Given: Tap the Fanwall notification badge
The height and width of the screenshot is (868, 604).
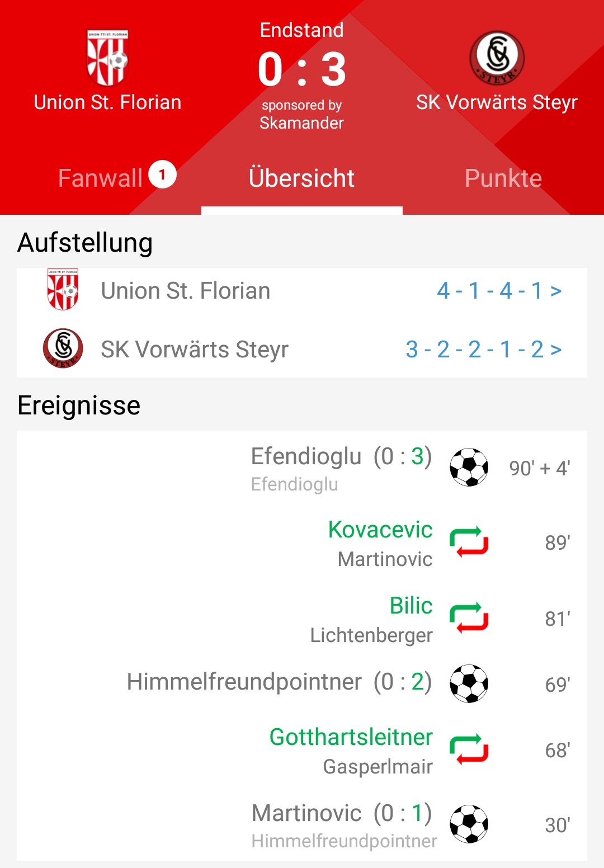Looking at the screenshot, I should coord(162,174).
